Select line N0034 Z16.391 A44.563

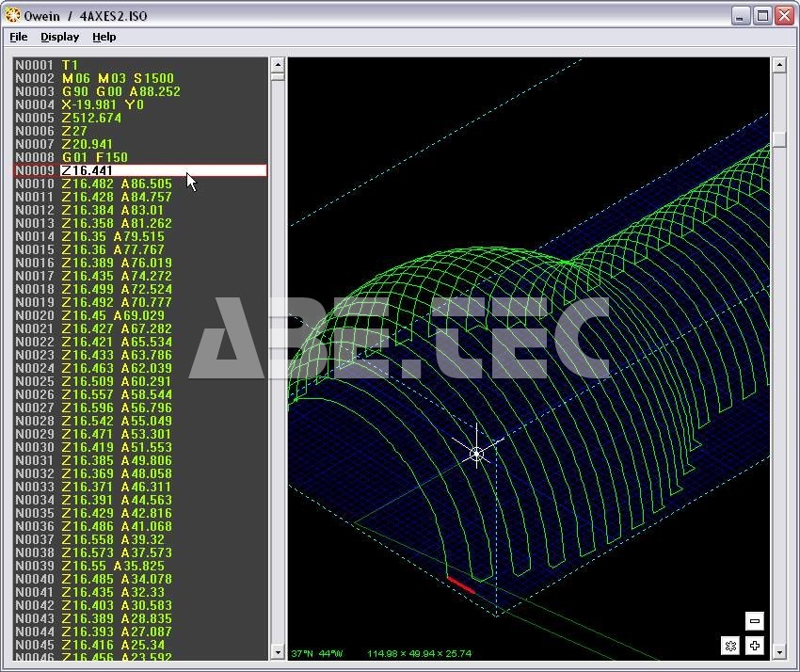pyautogui.click(x=140, y=500)
